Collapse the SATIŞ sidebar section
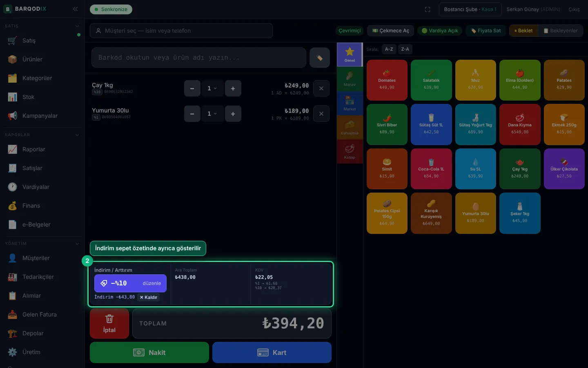The width and height of the screenshot is (588, 368). [77, 26]
